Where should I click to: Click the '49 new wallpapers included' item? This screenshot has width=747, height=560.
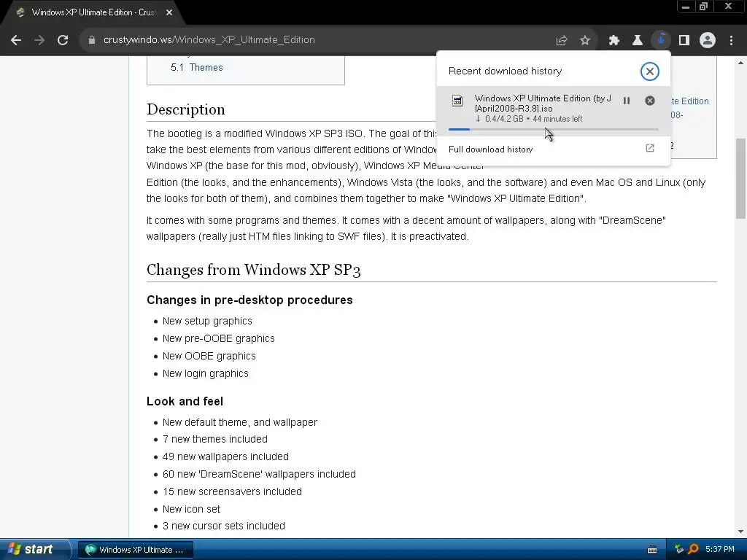click(225, 456)
